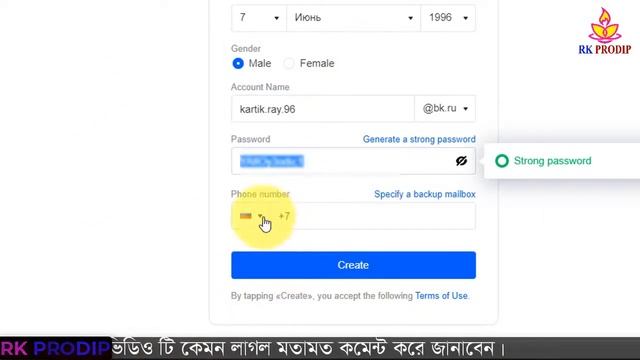Screen dimensions: 640x360
Task: Open the birth year dropdown showing 1996
Action: pos(448,18)
